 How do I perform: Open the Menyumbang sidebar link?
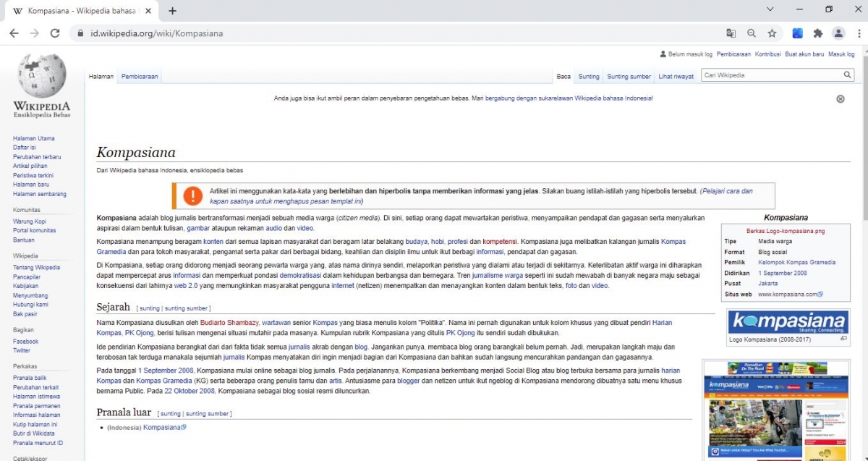point(30,295)
